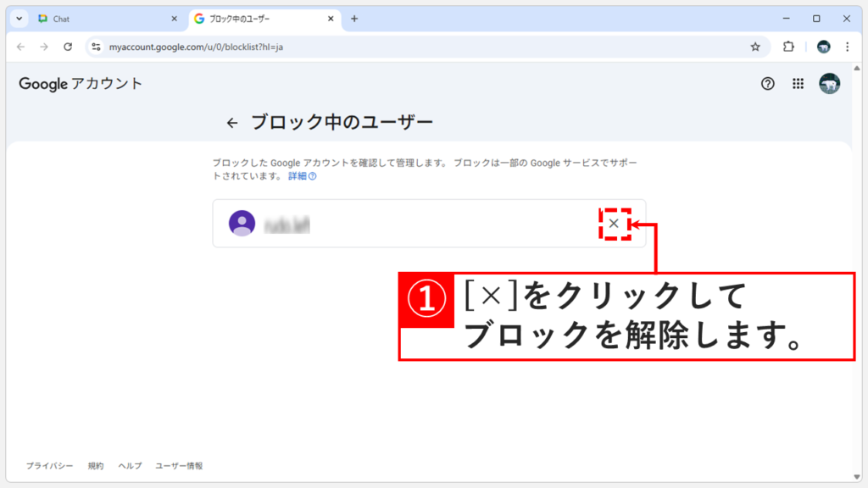
Task: Open the Google account avatar menu
Action: [828, 84]
